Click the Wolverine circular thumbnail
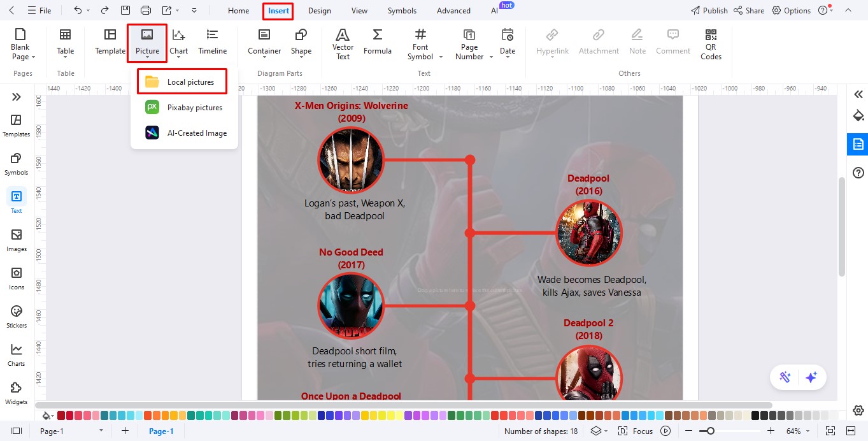This screenshot has width=868, height=441. tap(351, 160)
